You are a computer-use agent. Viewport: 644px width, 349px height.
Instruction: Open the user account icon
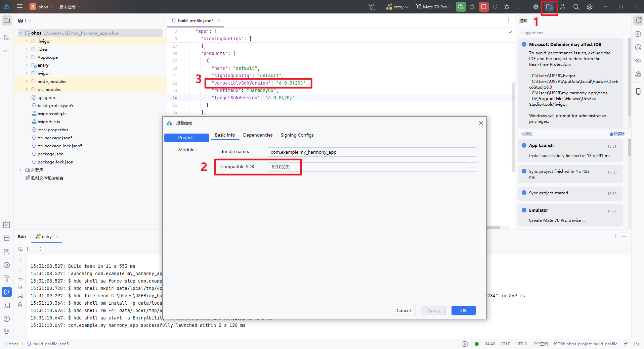[563, 7]
